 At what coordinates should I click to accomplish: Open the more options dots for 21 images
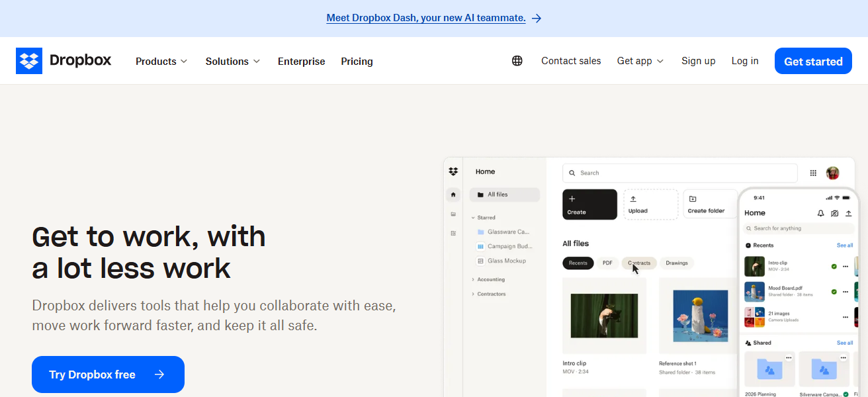[846, 317]
